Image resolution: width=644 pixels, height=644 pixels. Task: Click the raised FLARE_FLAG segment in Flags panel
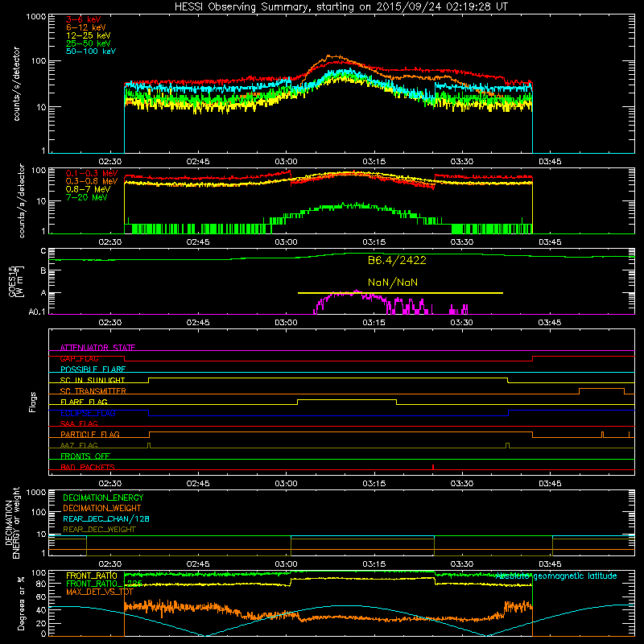point(347,399)
